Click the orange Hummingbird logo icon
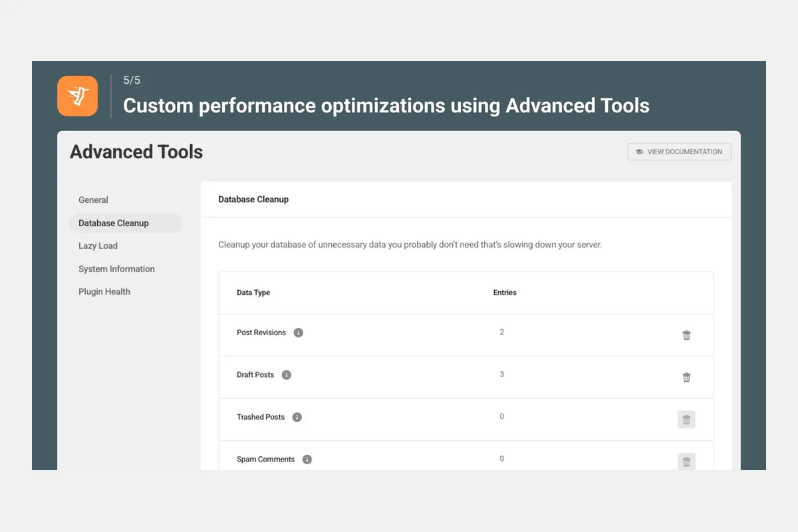The image size is (798, 532). coord(78,96)
